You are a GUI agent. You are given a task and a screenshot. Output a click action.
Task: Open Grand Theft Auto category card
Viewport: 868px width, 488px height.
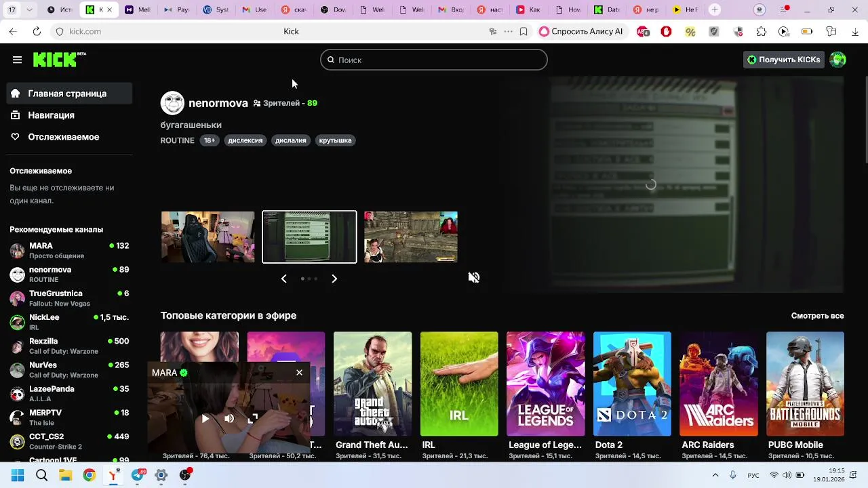372,384
